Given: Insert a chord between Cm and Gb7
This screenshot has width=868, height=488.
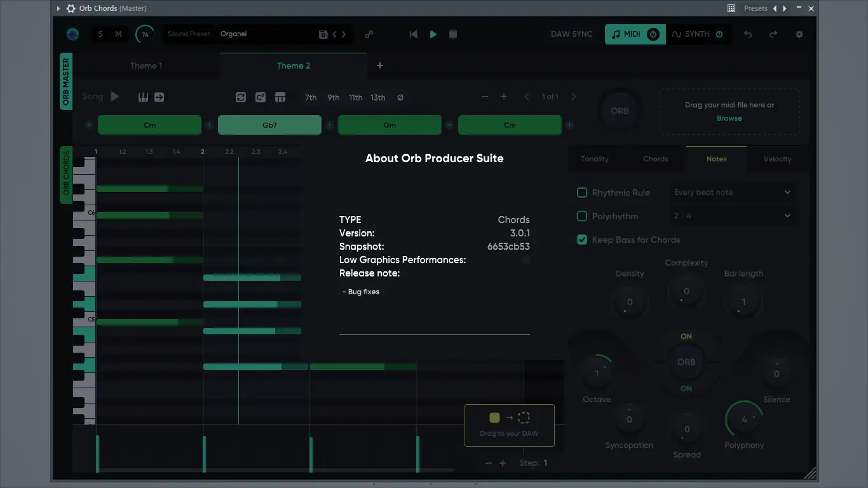Looking at the screenshot, I should (209, 125).
